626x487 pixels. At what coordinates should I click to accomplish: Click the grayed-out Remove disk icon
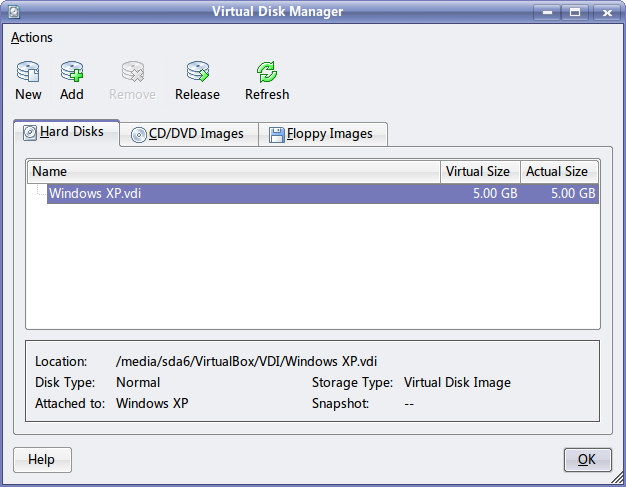133,71
